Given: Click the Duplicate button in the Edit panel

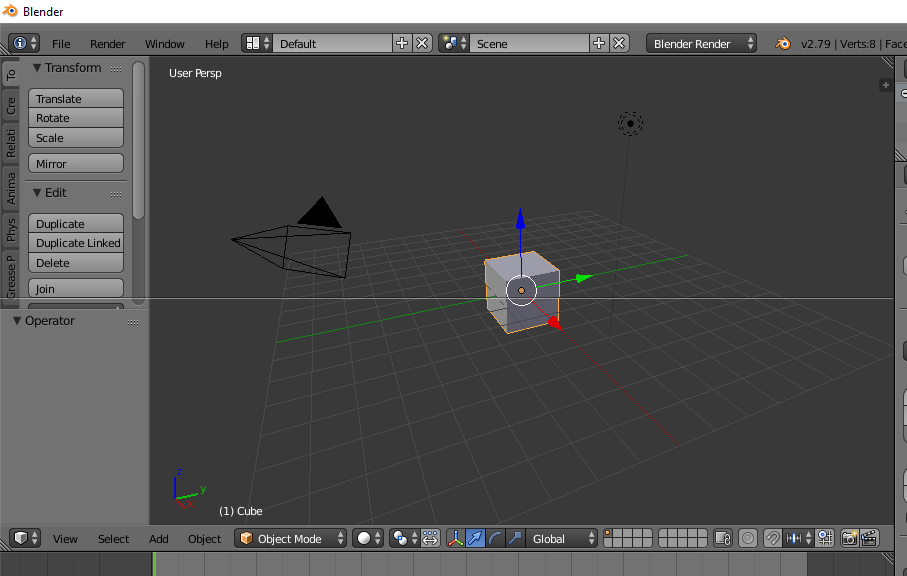Looking at the screenshot, I should tap(75, 223).
